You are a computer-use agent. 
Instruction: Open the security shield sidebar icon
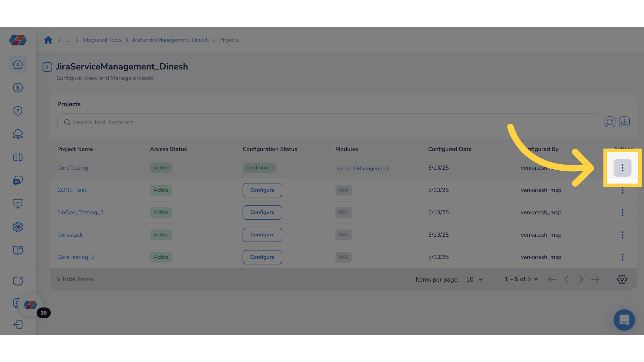[x=18, y=111]
